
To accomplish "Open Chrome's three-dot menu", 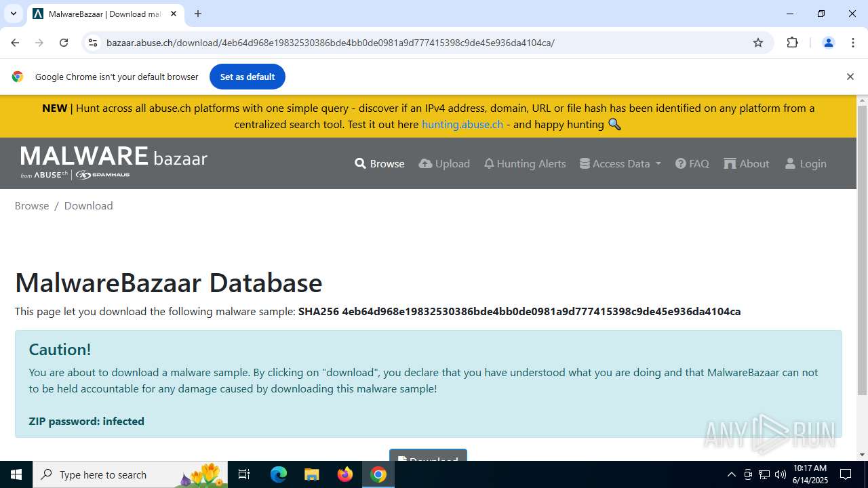I will point(853,43).
